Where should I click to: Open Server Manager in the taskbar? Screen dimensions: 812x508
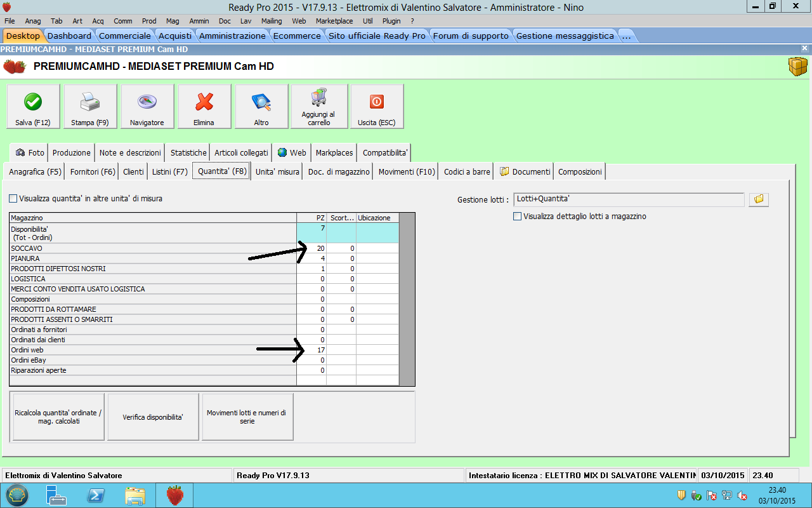(x=56, y=495)
